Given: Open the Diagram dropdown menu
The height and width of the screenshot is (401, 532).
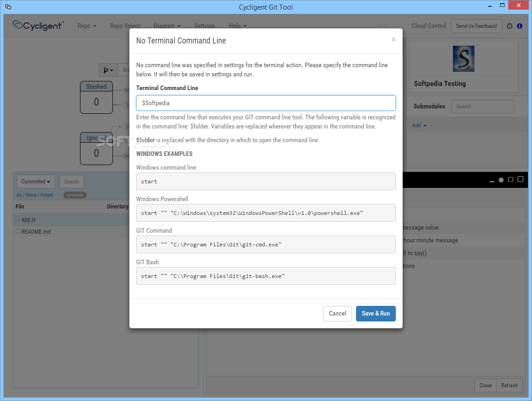Looking at the screenshot, I should click(167, 26).
